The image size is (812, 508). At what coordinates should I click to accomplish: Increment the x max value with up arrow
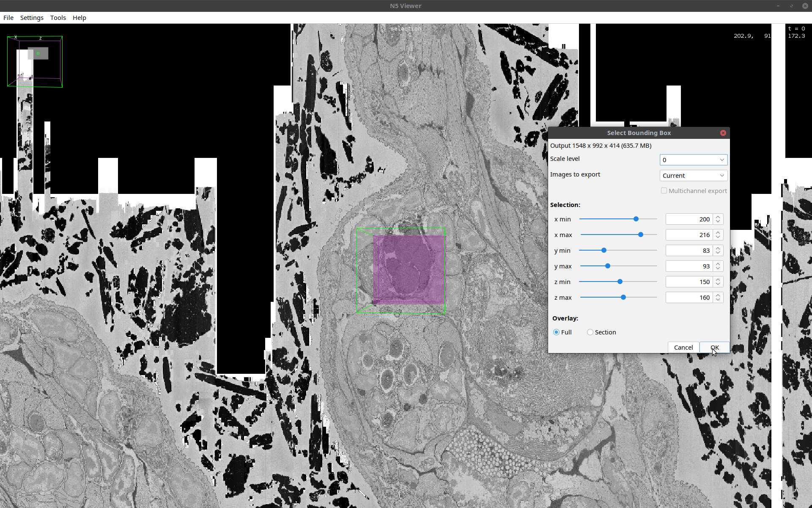718,232
